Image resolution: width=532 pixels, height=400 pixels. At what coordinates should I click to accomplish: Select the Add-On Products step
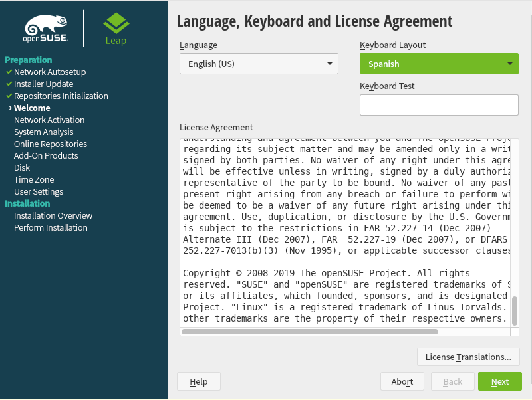click(46, 155)
